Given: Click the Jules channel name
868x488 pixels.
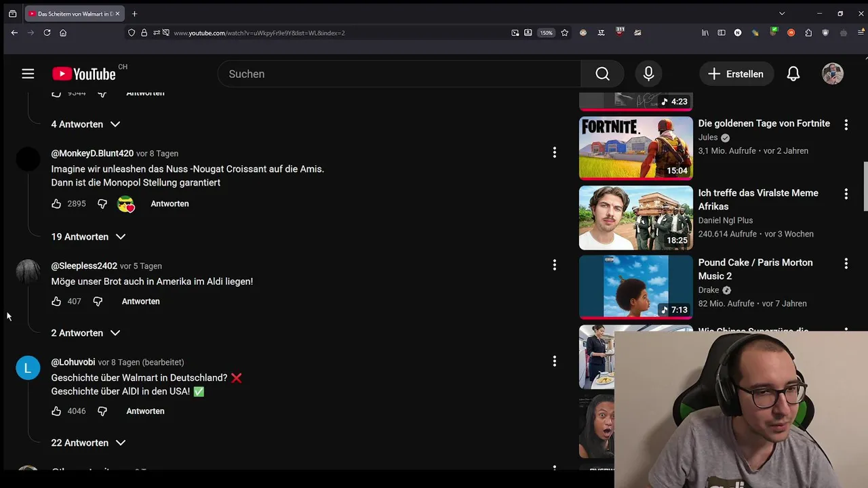Looking at the screenshot, I should (x=708, y=138).
